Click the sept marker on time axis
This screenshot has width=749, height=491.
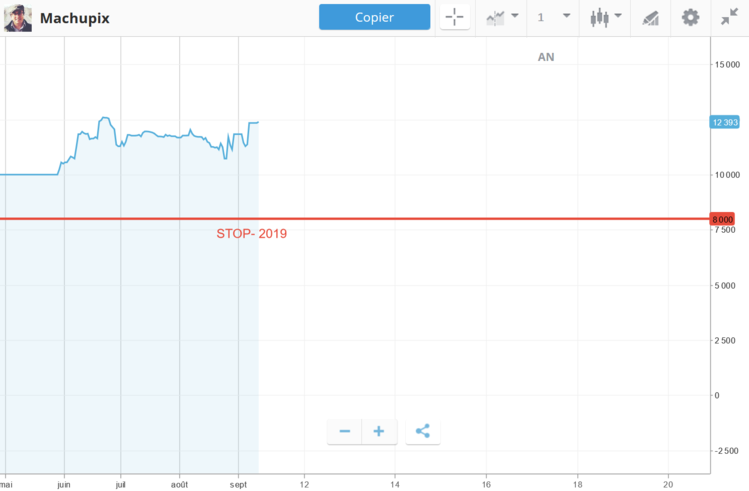click(x=240, y=482)
